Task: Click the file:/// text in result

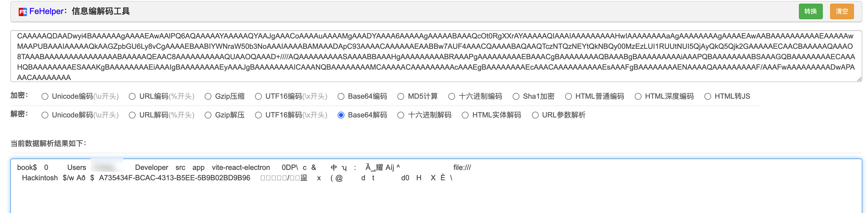Action: [x=462, y=168]
